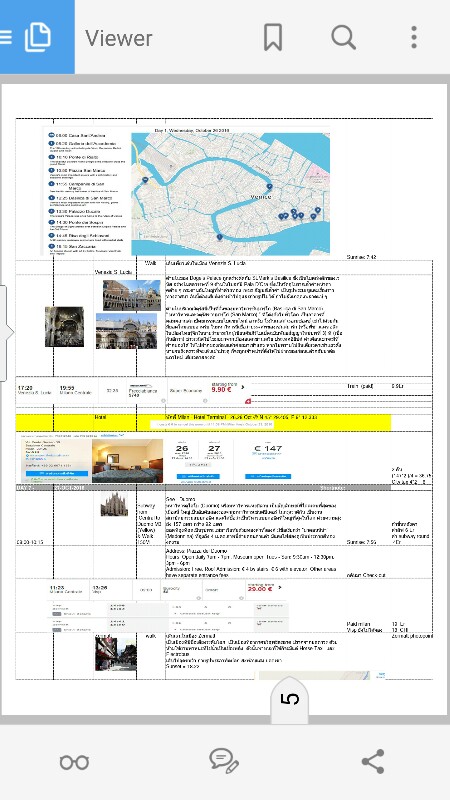Tap the yellow highlighted hotel row
Viewport: 450px width, 800px height.
[x=203, y=422]
